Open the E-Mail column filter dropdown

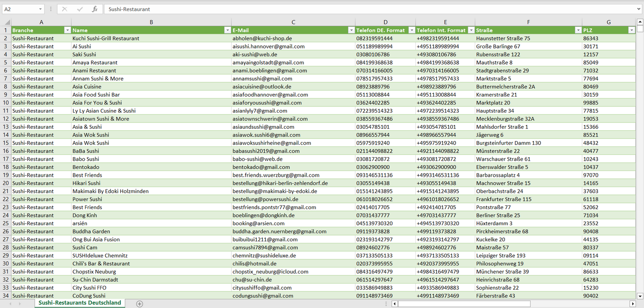click(351, 30)
